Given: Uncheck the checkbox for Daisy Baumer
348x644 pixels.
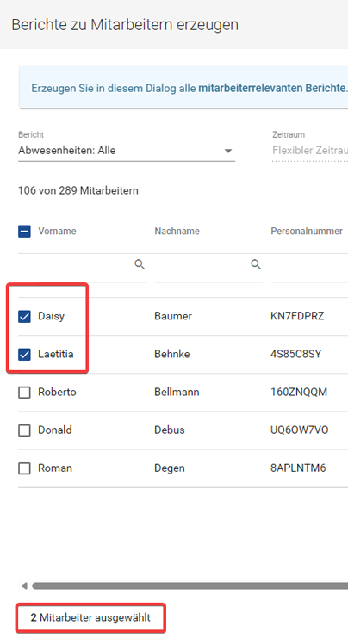Looking at the screenshot, I should tap(24, 316).
